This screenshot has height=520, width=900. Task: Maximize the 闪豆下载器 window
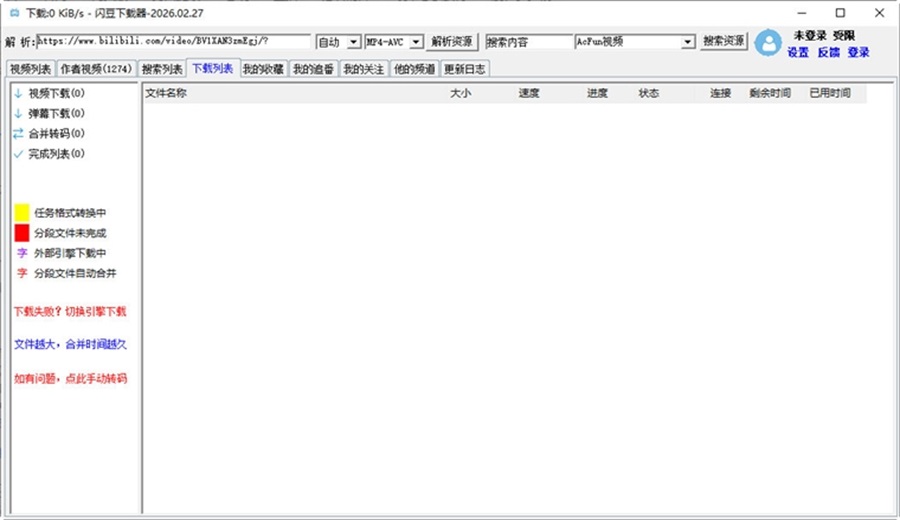840,13
